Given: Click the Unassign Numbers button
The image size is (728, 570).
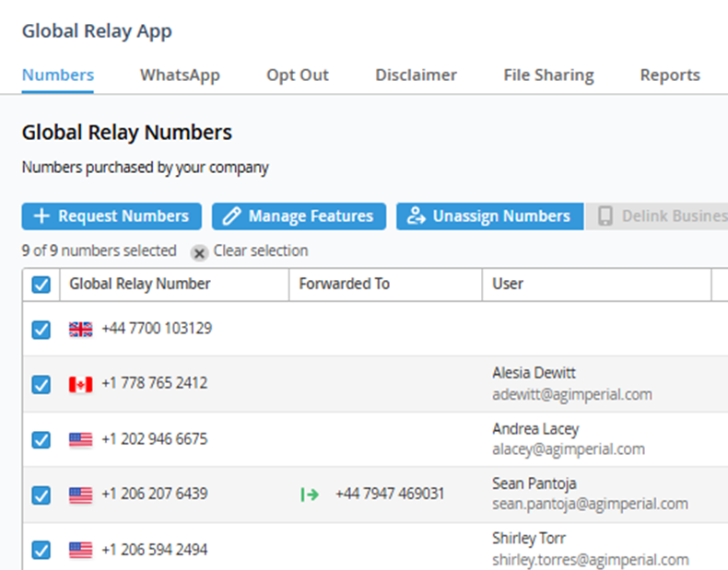Looking at the screenshot, I should [490, 216].
